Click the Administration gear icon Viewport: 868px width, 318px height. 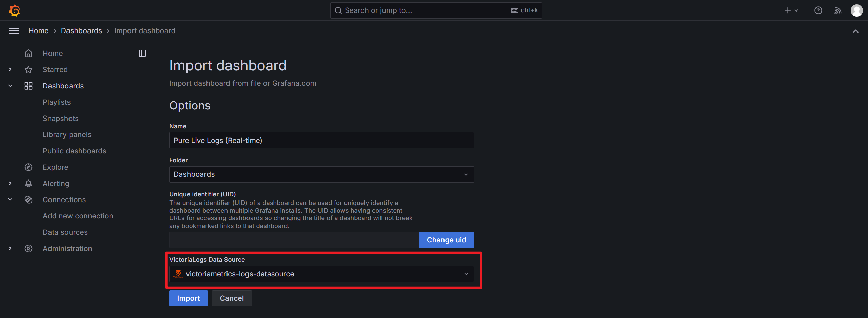tap(28, 248)
